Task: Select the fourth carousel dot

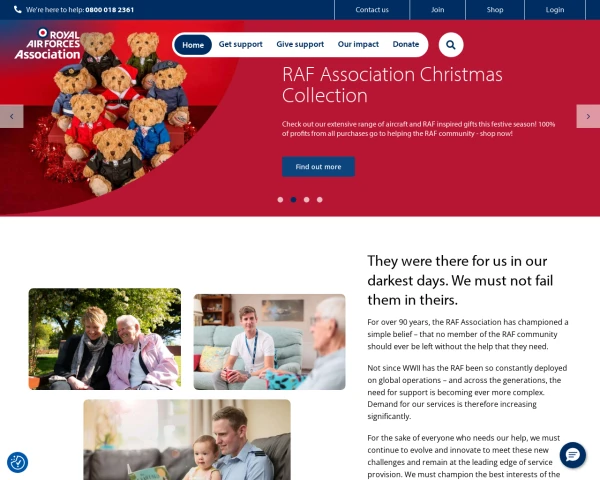Action: point(320,199)
